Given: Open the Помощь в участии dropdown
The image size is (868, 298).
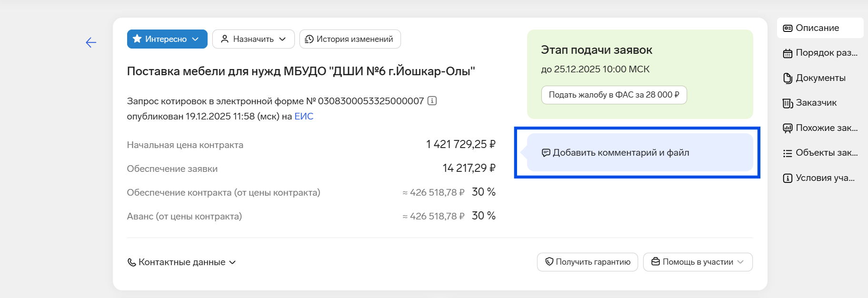Looking at the screenshot, I should (x=698, y=262).
